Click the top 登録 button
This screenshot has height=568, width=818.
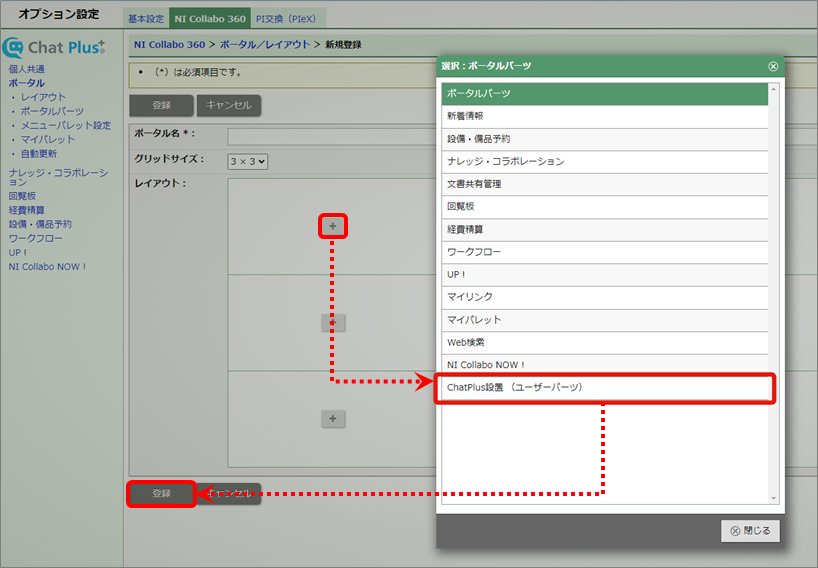pyautogui.click(x=161, y=105)
